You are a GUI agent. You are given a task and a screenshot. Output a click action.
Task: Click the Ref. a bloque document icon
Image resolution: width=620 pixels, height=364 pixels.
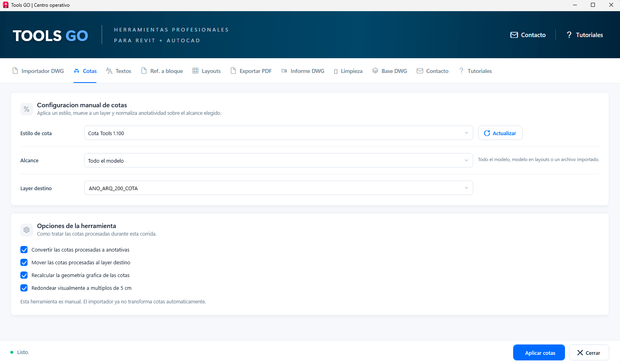point(144,71)
